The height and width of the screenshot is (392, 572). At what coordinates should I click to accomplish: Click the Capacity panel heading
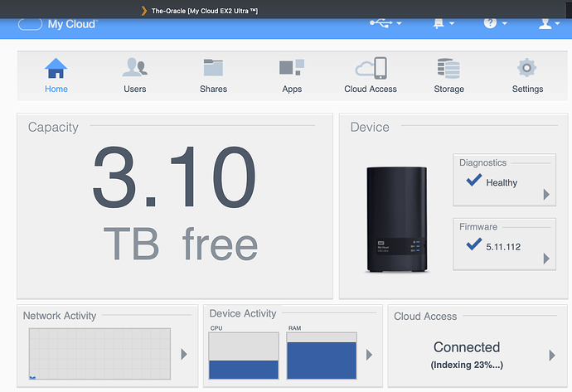53,128
